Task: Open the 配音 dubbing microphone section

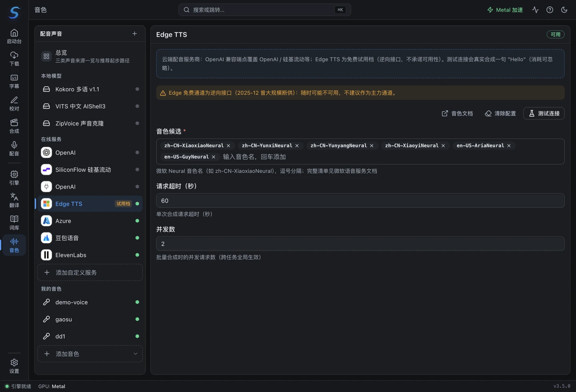Action: click(14, 148)
